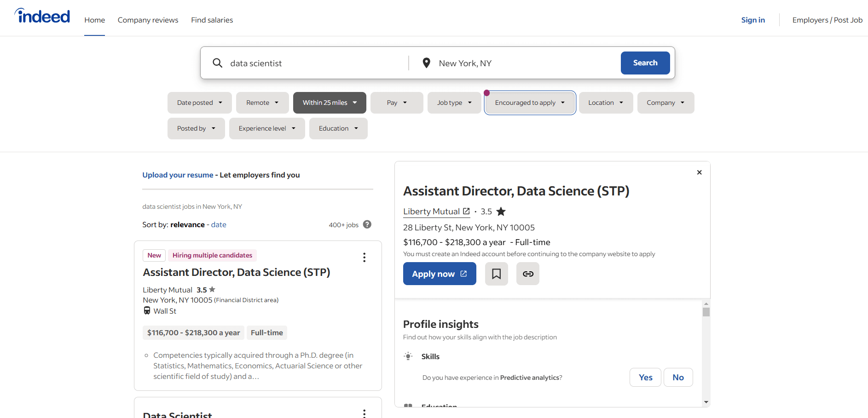Open the three-dot menu on the job card

point(364,257)
